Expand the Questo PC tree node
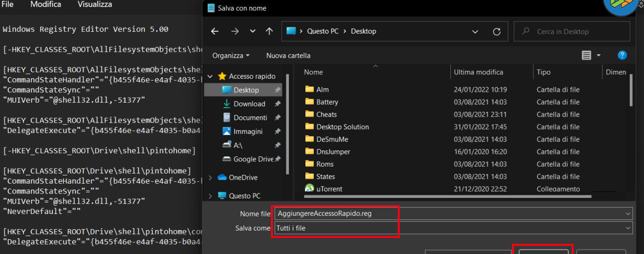Screen dimensions: 644x254 pos(210,196)
